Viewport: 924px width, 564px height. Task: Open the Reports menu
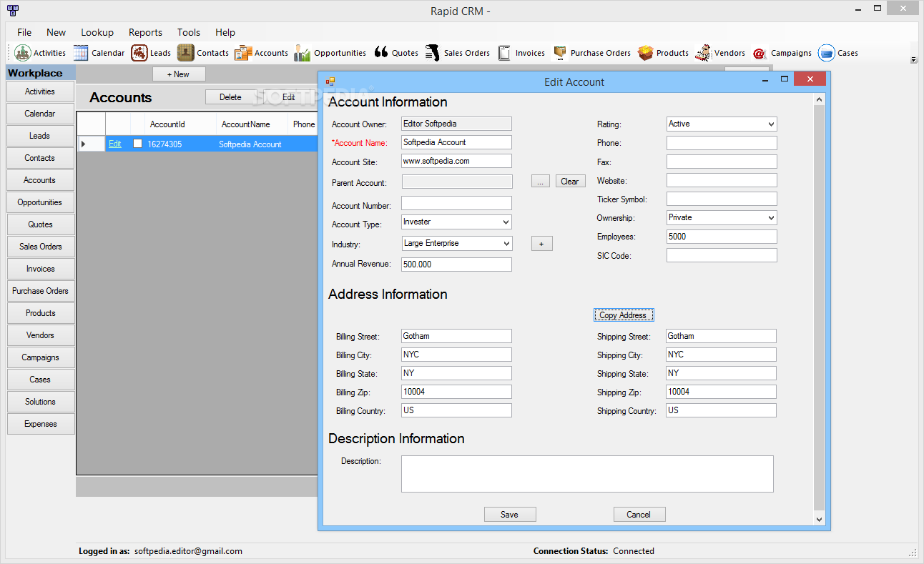(x=145, y=32)
